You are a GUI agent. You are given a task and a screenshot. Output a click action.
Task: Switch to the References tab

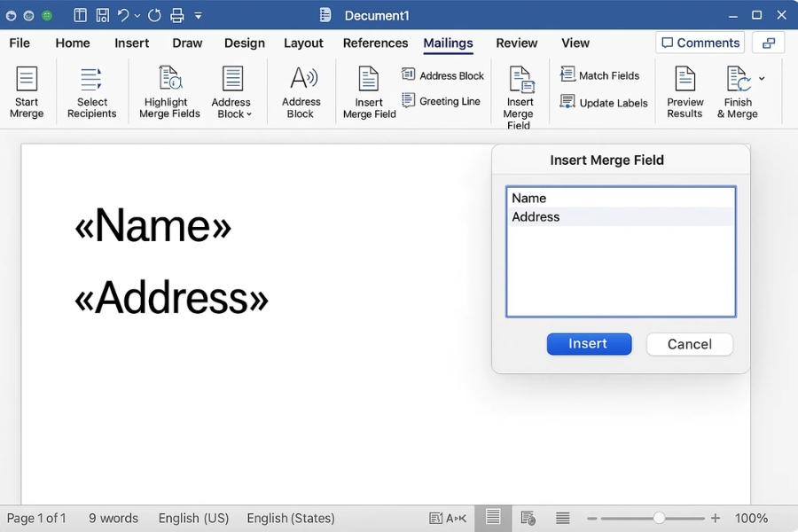(375, 43)
